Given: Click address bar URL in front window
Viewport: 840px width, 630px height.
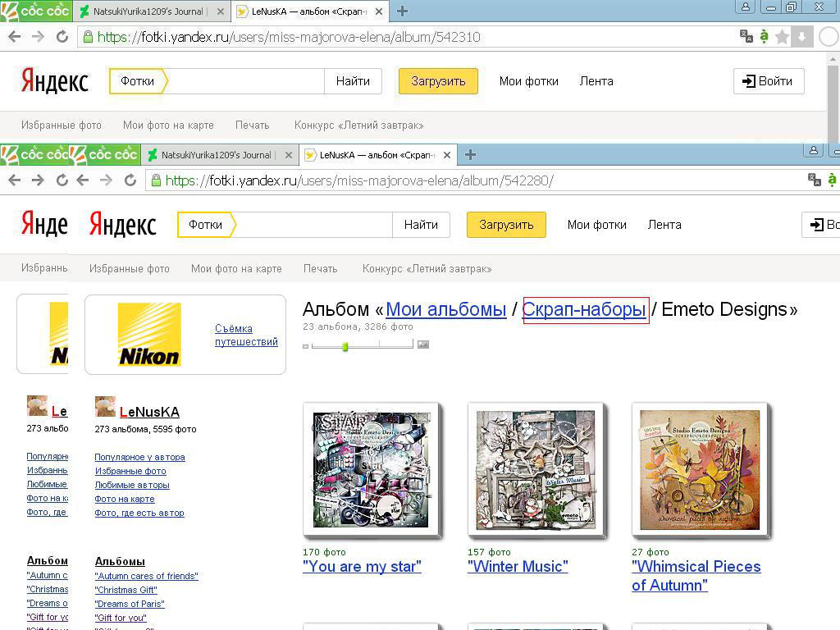Looking at the screenshot, I should [x=359, y=180].
